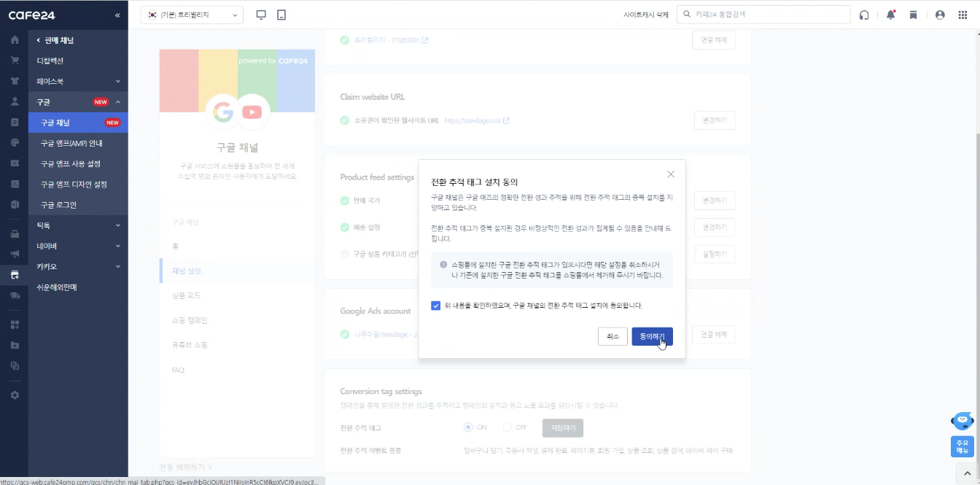The width and height of the screenshot is (980, 485).
Task: Open the user account profile icon
Action: pos(940,15)
